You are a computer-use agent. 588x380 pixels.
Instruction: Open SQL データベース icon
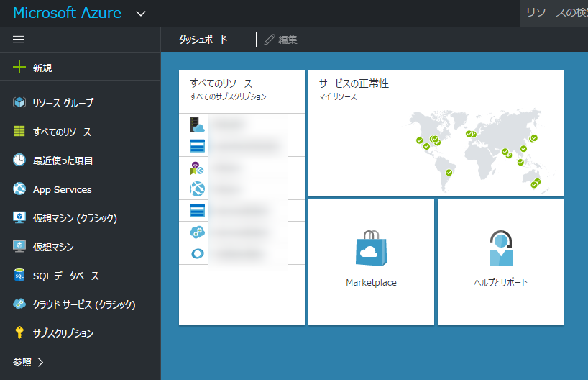pyautogui.click(x=19, y=276)
